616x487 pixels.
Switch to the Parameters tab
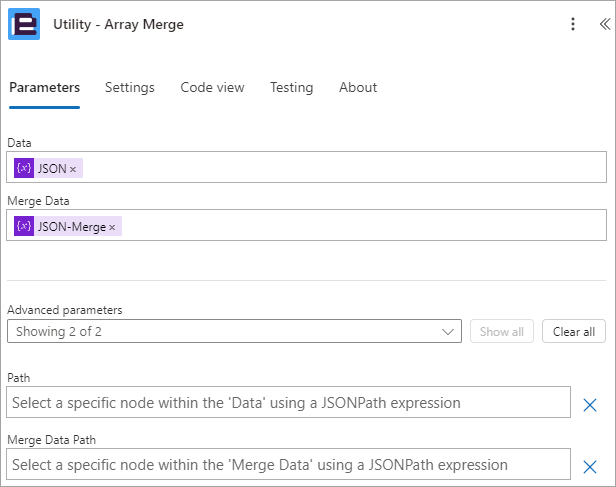44,87
